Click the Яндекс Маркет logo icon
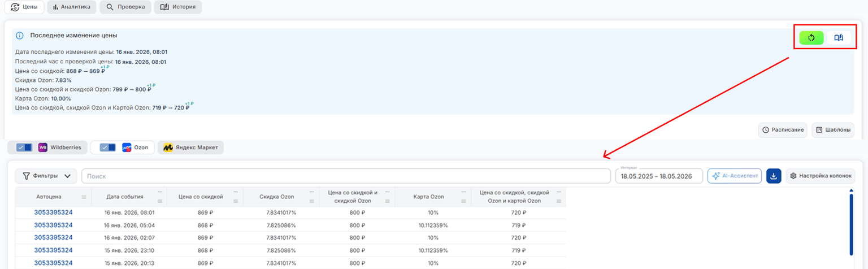868x269 pixels. [x=168, y=147]
